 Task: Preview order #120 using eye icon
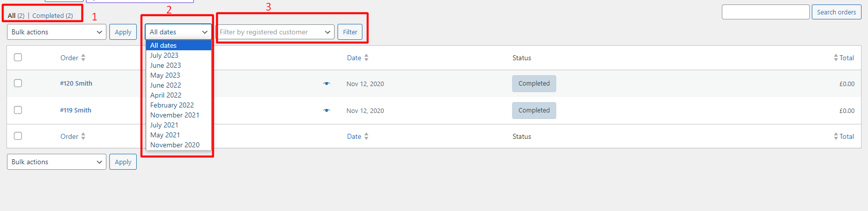[327, 84]
